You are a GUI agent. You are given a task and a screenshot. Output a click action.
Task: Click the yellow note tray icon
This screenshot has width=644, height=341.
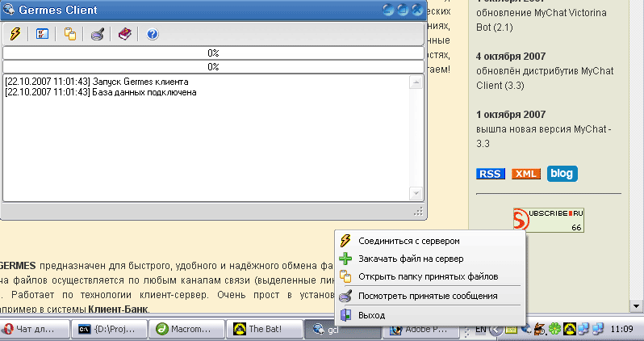point(511,329)
